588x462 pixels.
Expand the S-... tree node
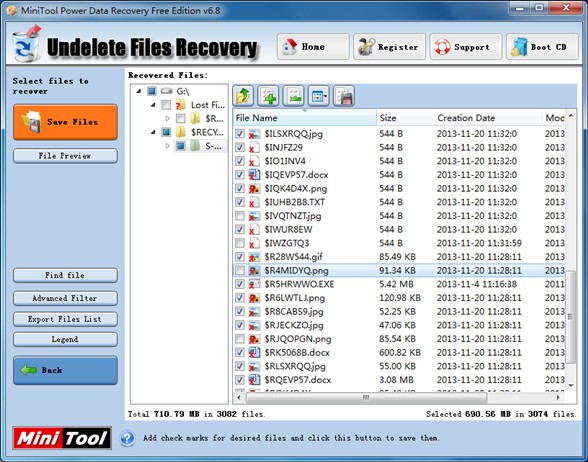point(168,146)
